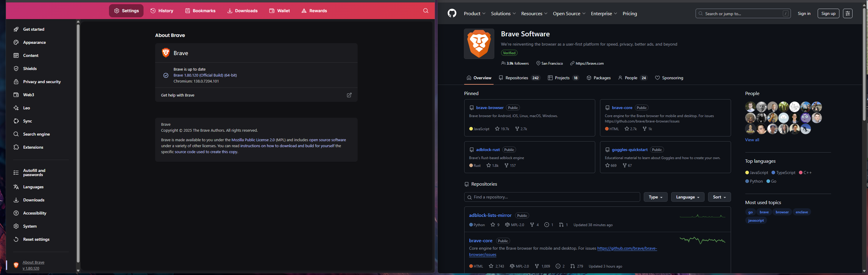
Task: Open the Downloads tab in Brave top bar
Action: [243, 11]
